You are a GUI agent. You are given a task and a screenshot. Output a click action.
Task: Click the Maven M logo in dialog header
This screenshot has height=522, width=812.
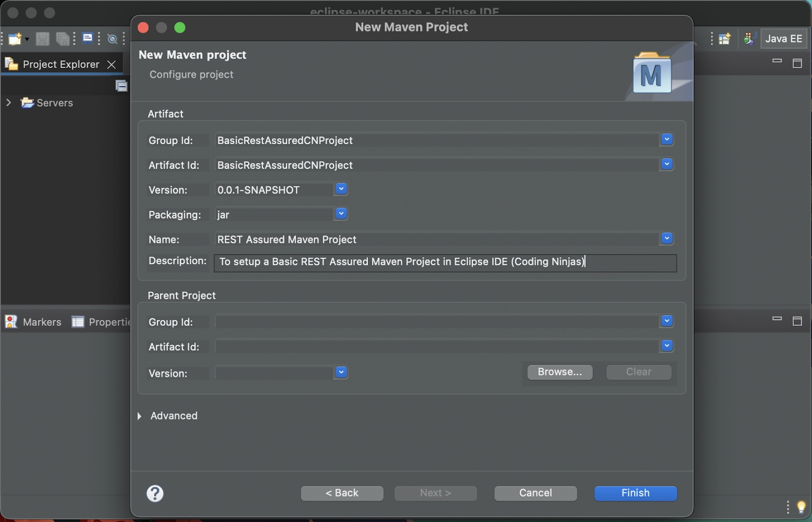652,73
